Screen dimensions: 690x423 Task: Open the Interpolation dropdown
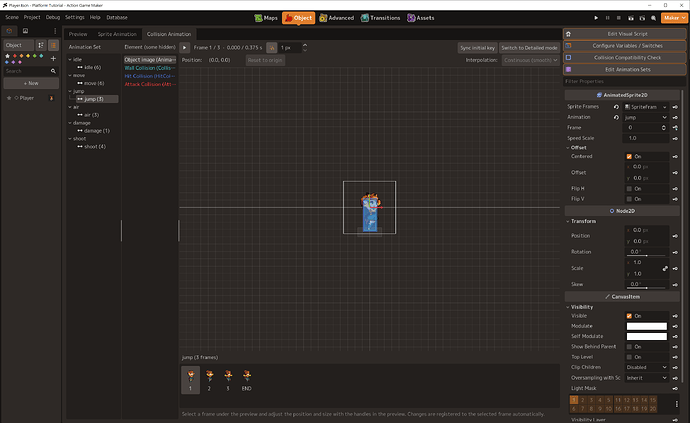(530, 60)
